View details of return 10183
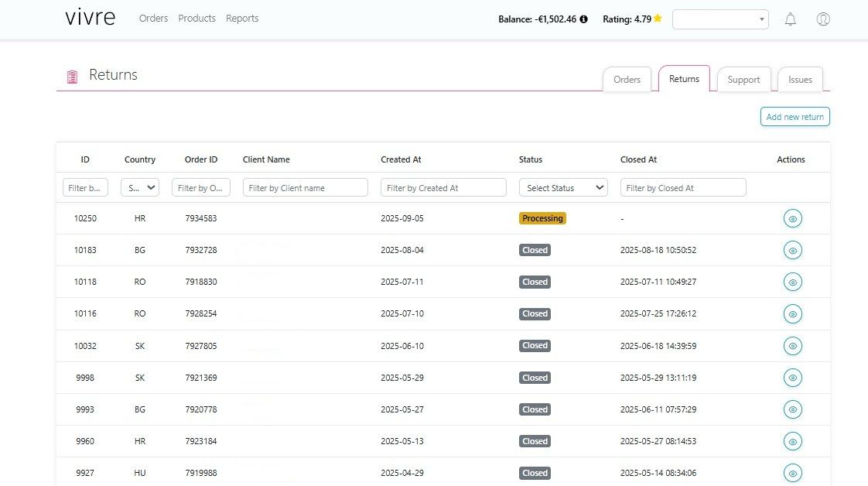The height and width of the screenshot is (486, 868). click(792, 251)
